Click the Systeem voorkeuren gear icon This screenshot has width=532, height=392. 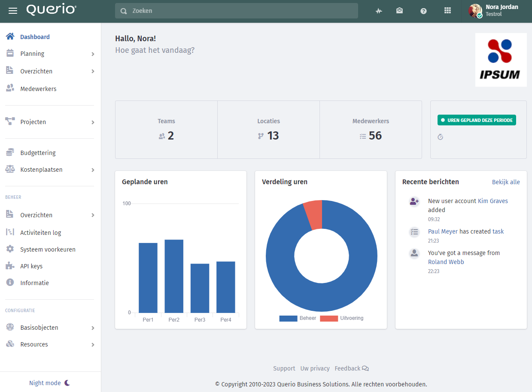coord(10,249)
